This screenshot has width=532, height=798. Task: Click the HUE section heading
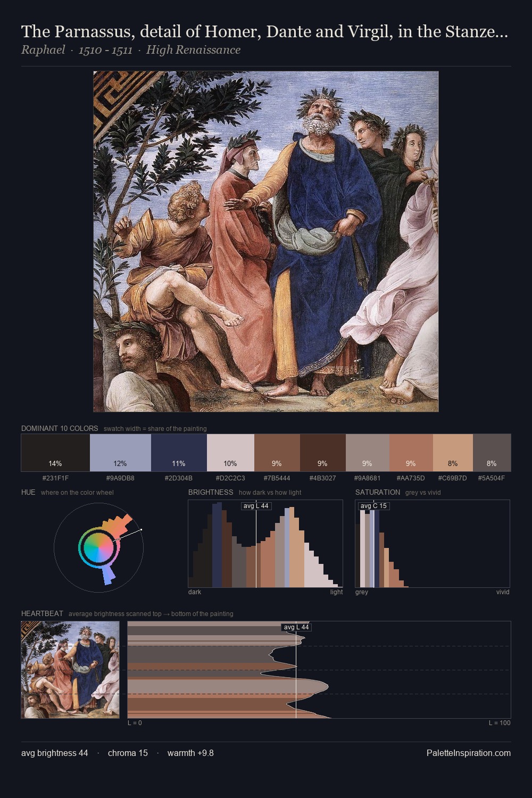[x=28, y=492]
